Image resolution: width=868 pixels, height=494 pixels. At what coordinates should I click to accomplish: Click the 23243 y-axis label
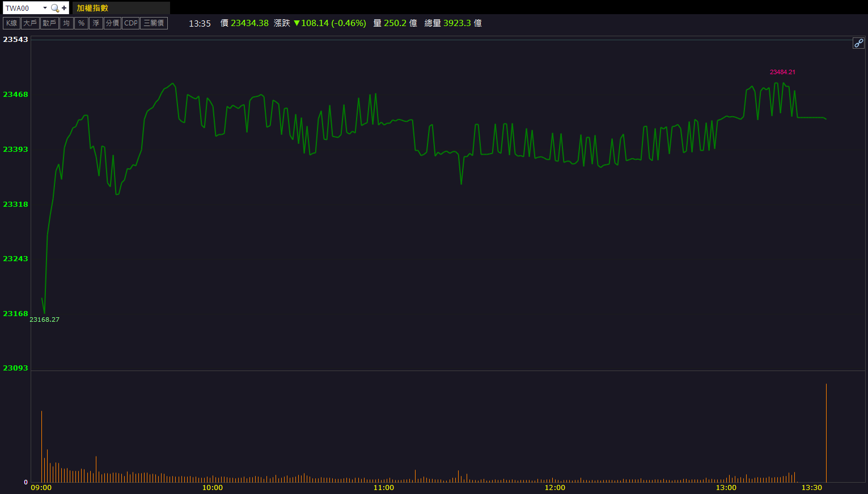15,258
